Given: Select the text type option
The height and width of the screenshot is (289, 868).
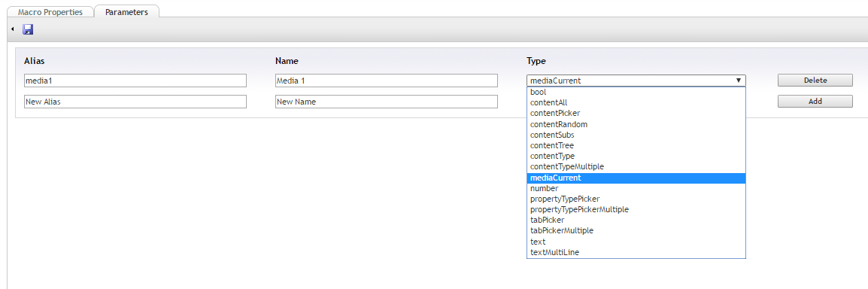Looking at the screenshot, I should (x=636, y=242).
